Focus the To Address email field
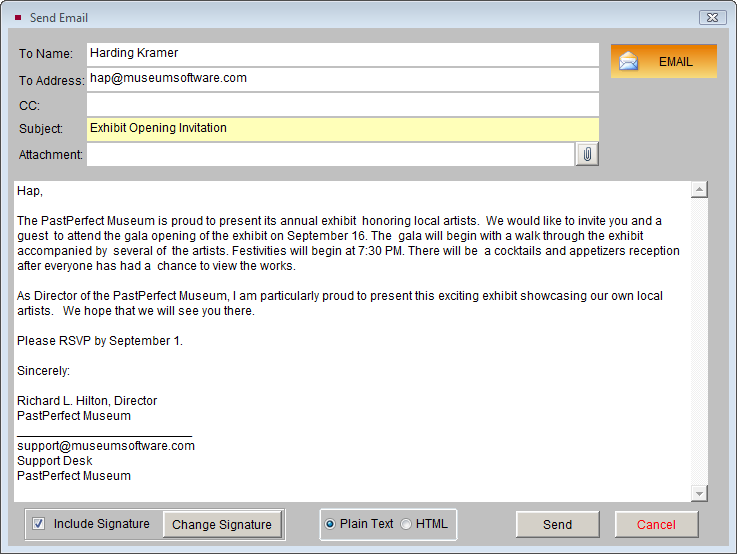Screen dimensions: 737x554 (x=342, y=78)
